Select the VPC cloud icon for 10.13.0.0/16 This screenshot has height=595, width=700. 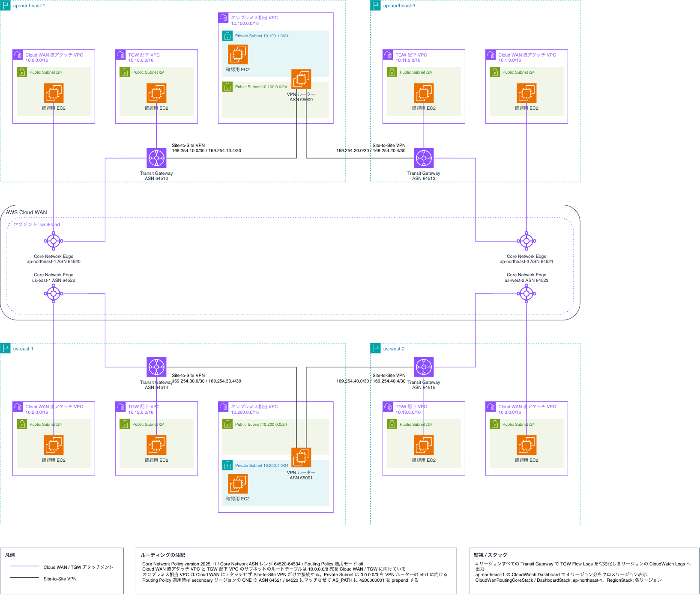[388, 407]
